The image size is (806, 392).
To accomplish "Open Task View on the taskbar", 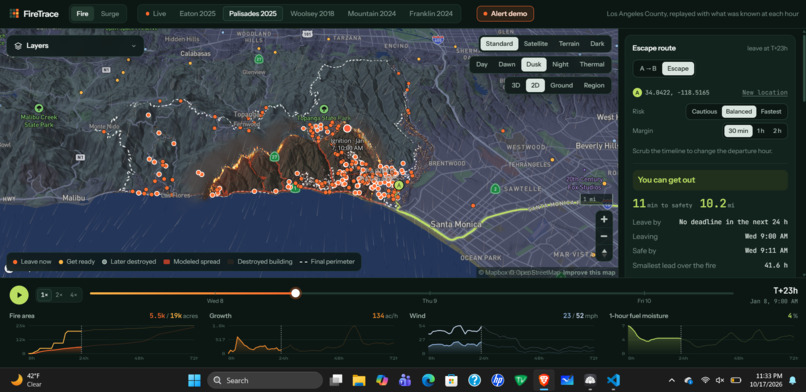I will pos(336,380).
